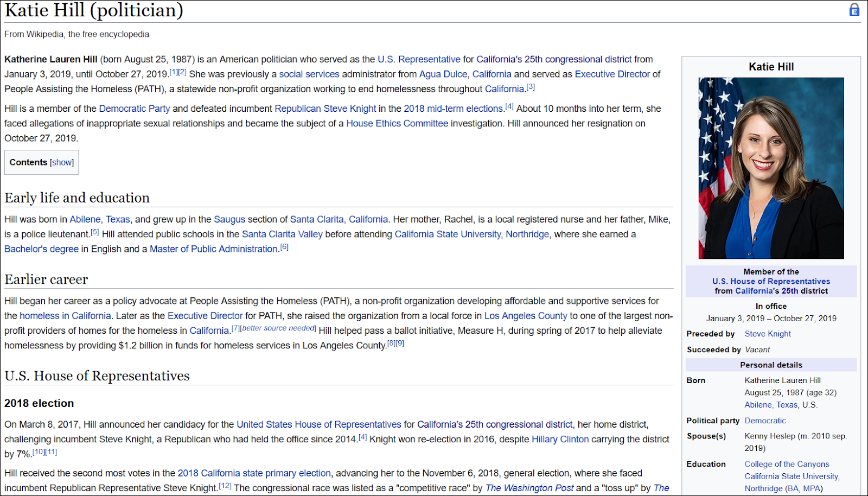Jump to citation [8] after Los Angeles County
The height and width of the screenshot is (496, 868).
coord(391,343)
